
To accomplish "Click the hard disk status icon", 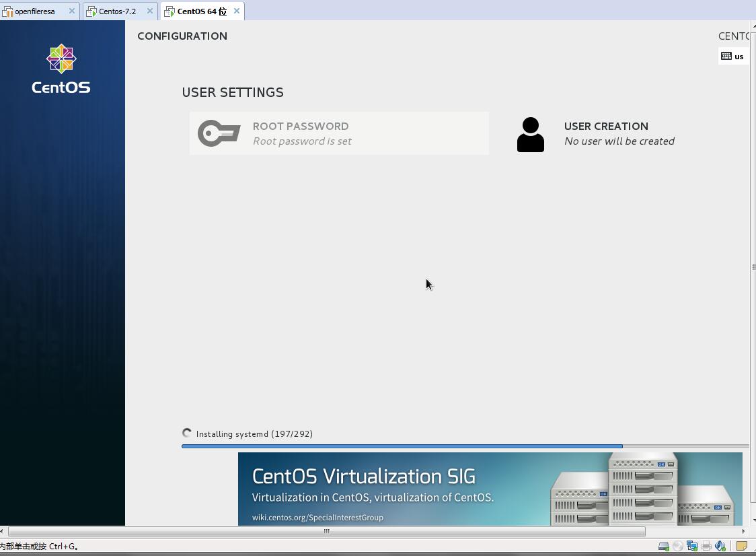I will pyautogui.click(x=663, y=547).
